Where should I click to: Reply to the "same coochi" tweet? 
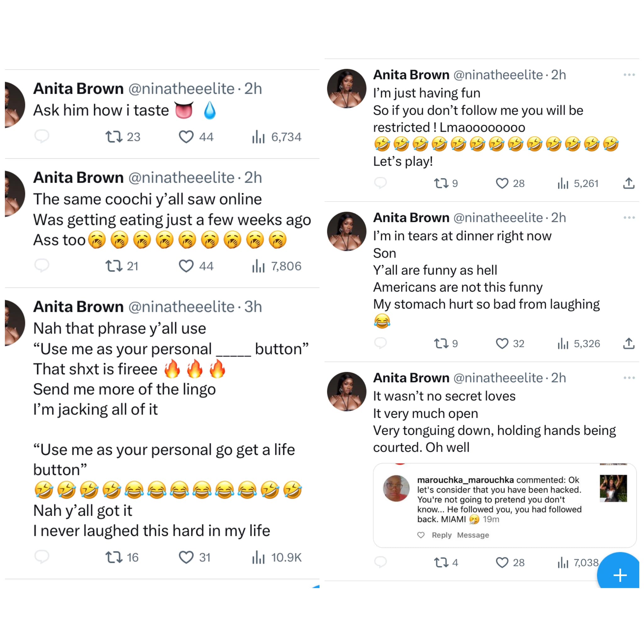[42, 266]
